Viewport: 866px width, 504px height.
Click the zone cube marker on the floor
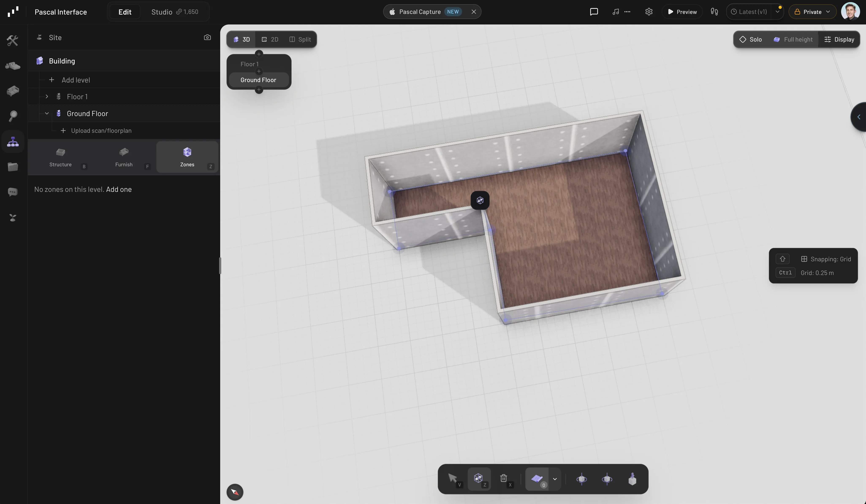[480, 200]
